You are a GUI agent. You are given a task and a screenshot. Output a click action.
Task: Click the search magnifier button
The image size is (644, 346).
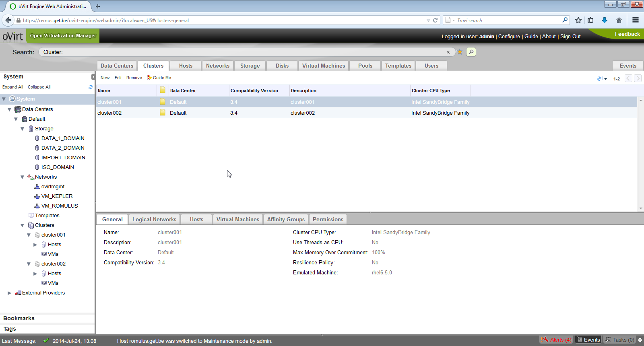[471, 52]
